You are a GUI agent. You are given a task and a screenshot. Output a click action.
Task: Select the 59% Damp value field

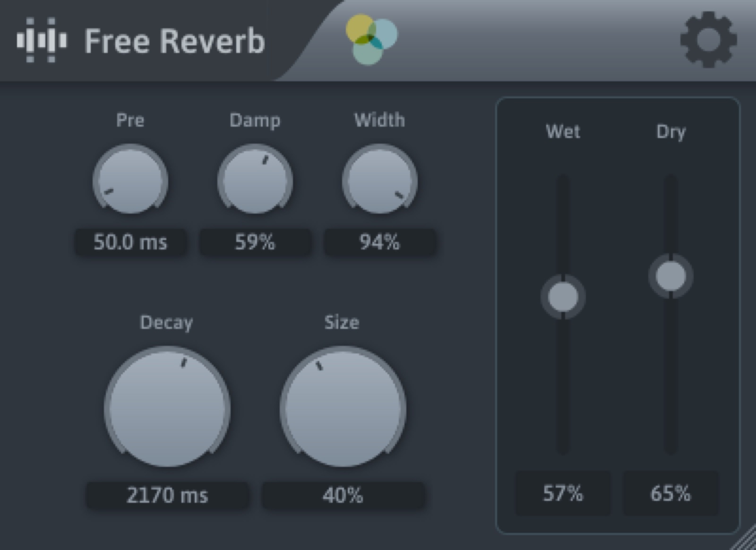[x=255, y=242]
